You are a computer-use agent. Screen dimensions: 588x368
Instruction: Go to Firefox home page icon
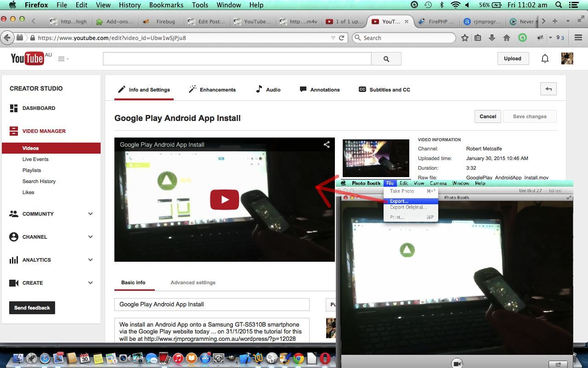pyautogui.click(x=507, y=38)
